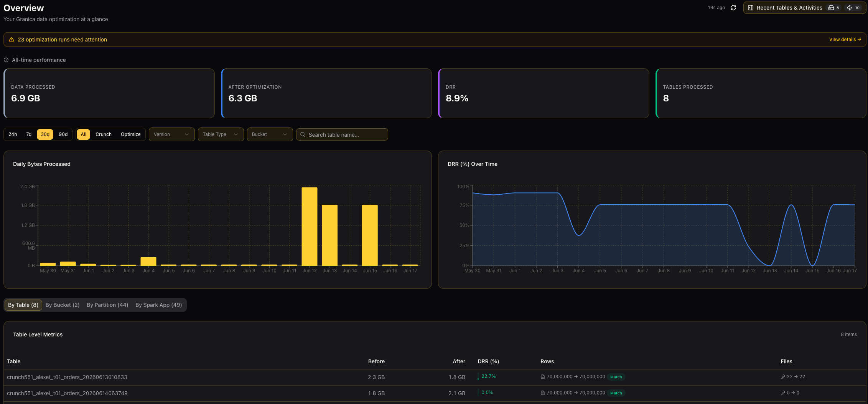The height and width of the screenshot is (404, 868).
Task: Switch to the By Bucket (2) tab
Action: pos(63,305)
